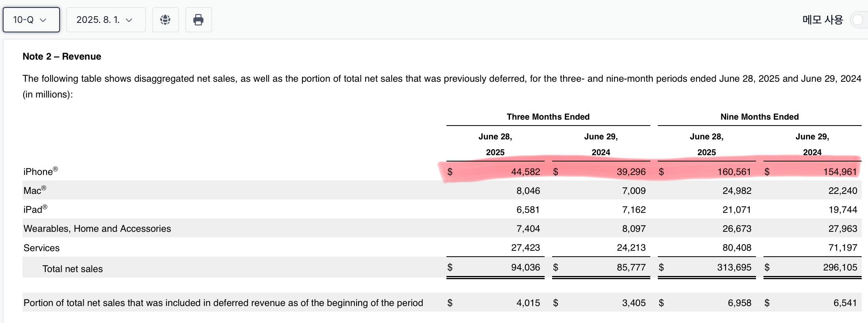The image size is (868, 323).
Task: Click the Mac value 22,240
Action: (842, 191)
